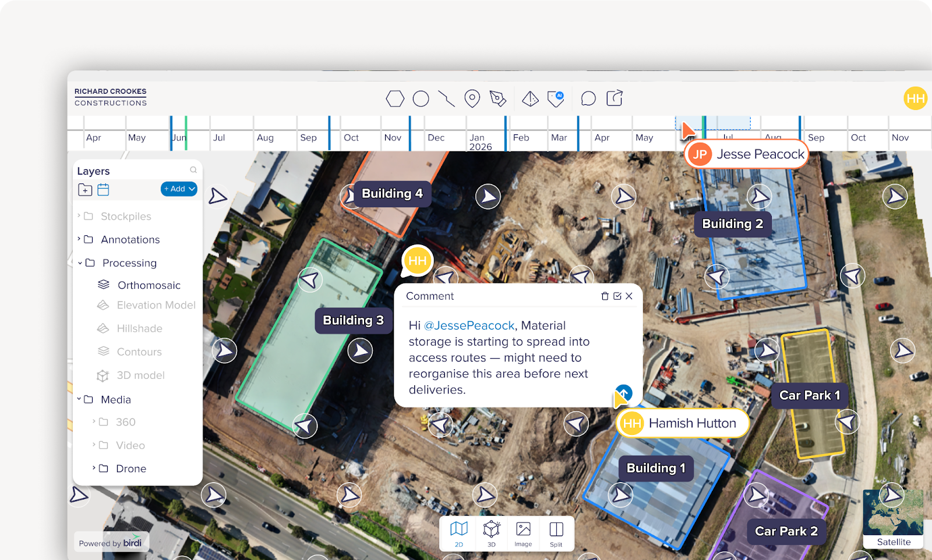
Task: Expand the 360 media folder
Action: pyautogui.click(x=94, y=421)
